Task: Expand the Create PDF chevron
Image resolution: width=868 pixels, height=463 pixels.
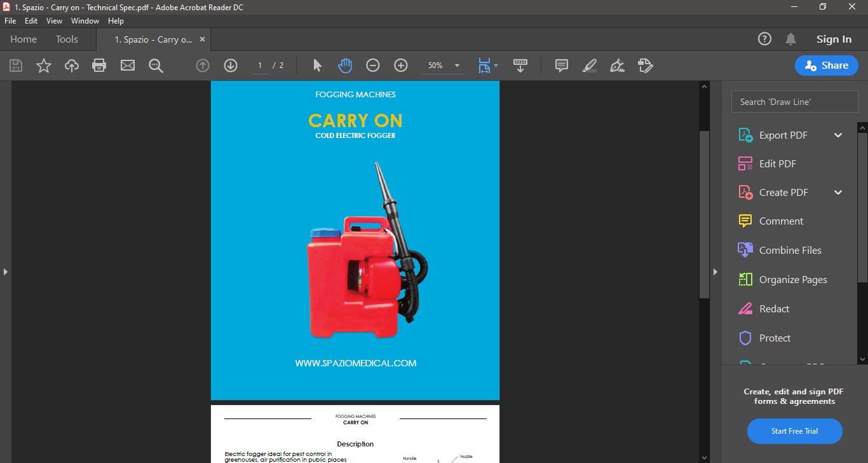Action: [837, 192]
